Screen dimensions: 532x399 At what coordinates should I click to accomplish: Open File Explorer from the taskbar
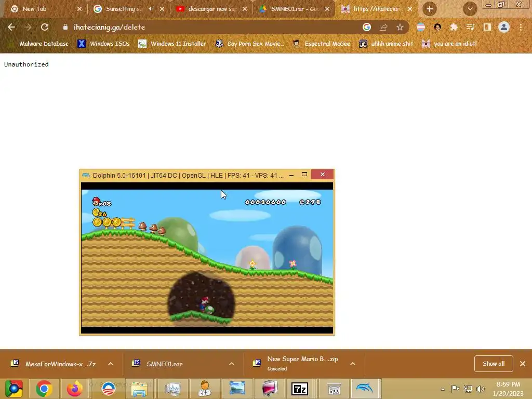tap(139, 389)
